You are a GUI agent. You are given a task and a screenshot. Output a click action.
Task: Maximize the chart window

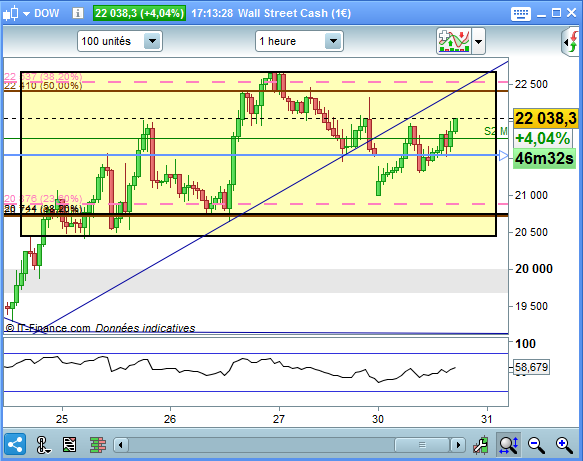556,13
